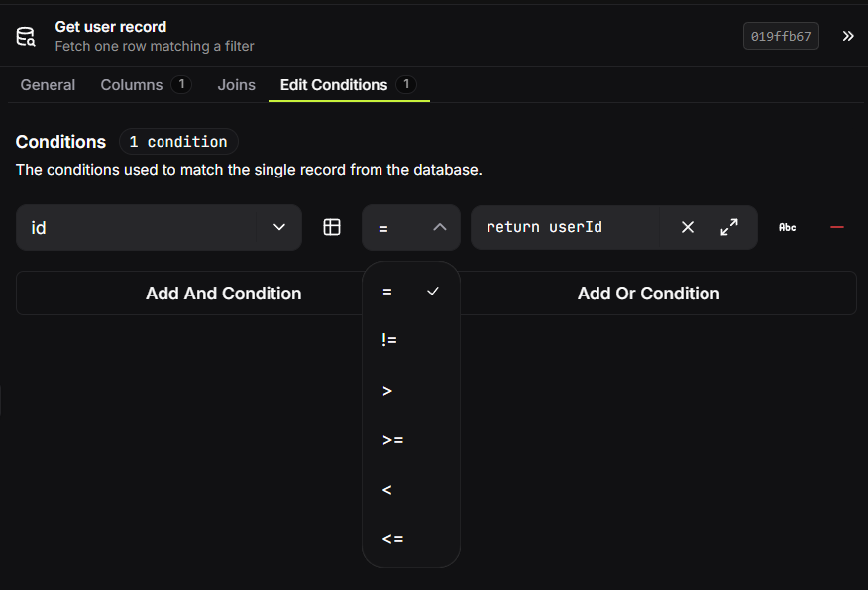Click the Add And Condition button
Image resolution: width=868 pixels, height=590 pixels.
click(x=223, y=294)
